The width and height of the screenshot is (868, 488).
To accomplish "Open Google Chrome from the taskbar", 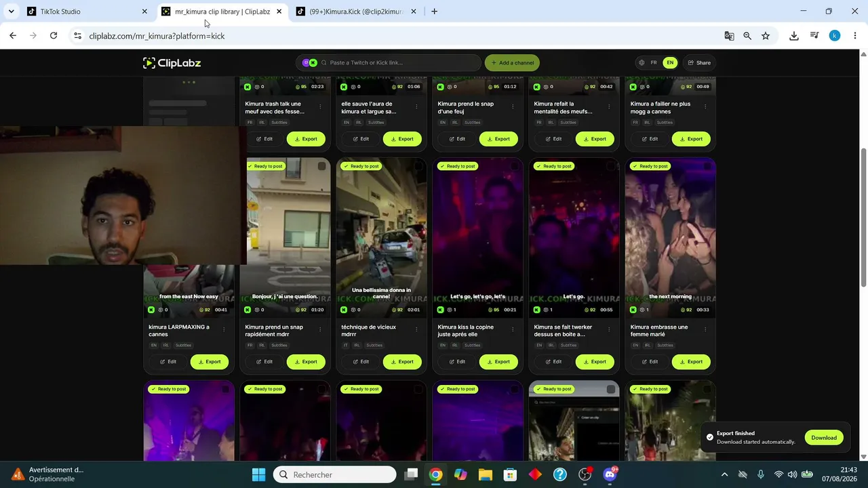I will pyautogui.click(x=435, y=475).
